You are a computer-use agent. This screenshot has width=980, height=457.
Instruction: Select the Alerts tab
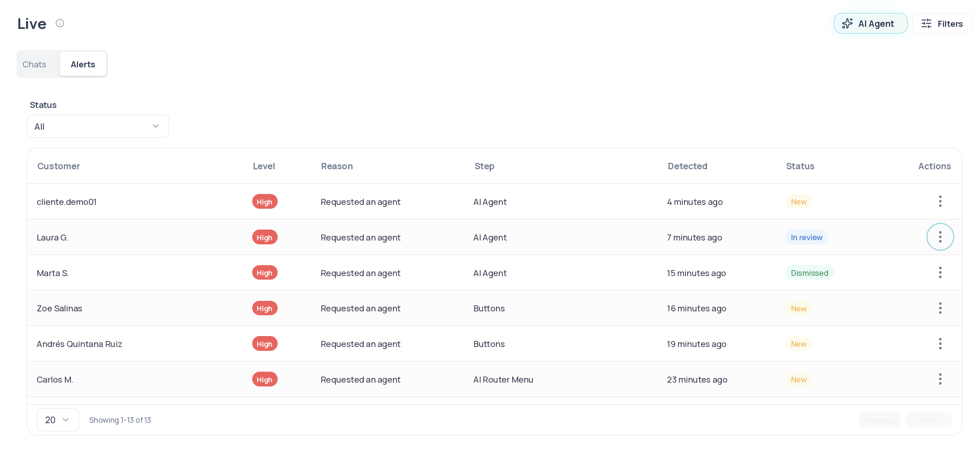[83, 64]
